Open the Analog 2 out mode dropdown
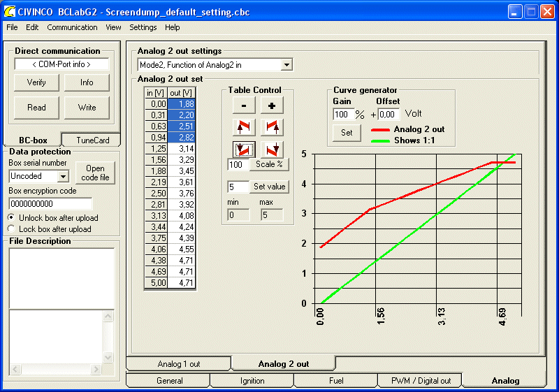559x392 pixels. click(x=286, y=65)
